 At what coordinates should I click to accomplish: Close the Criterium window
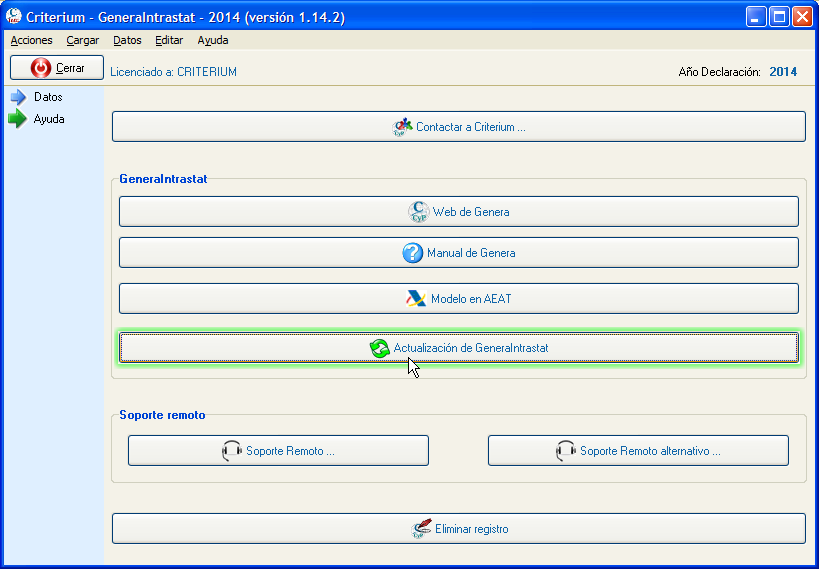click(802, 17)
